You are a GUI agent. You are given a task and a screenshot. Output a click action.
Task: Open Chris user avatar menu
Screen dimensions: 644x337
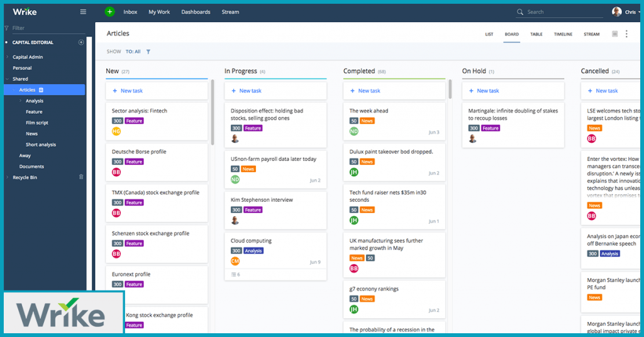[x=616, y=12]
